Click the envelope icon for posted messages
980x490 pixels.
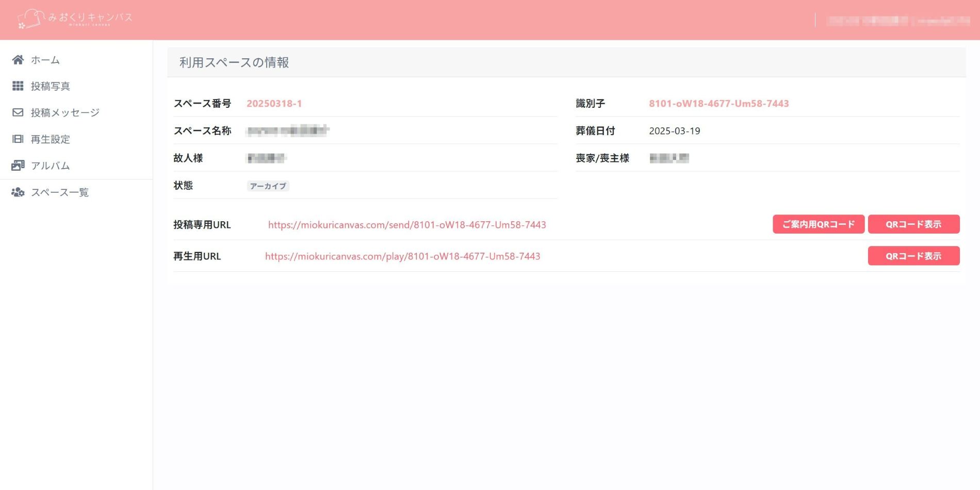[18, 112]
